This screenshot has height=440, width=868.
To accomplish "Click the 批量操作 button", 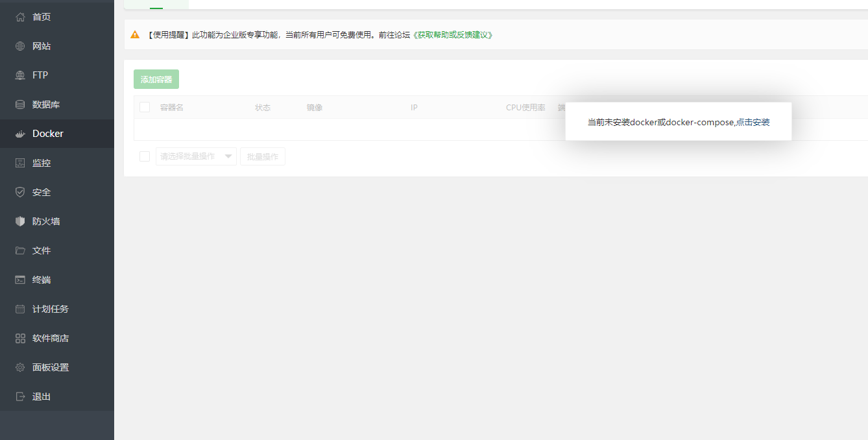I will 263,156.
